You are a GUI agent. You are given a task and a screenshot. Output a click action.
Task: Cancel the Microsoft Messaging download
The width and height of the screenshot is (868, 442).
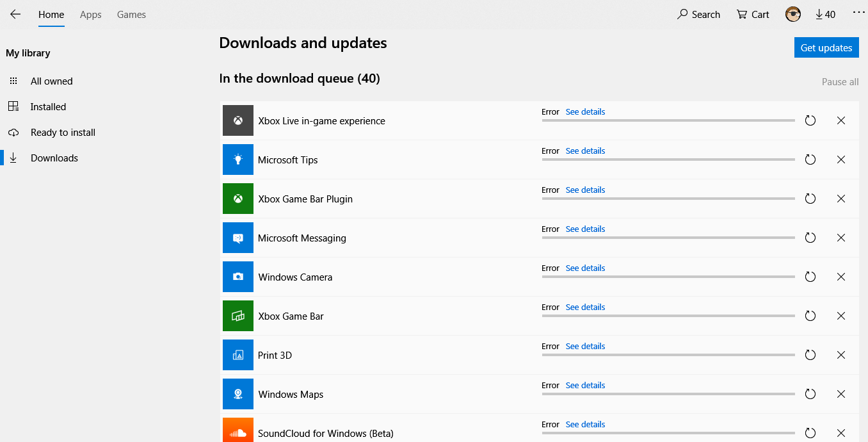841,238
